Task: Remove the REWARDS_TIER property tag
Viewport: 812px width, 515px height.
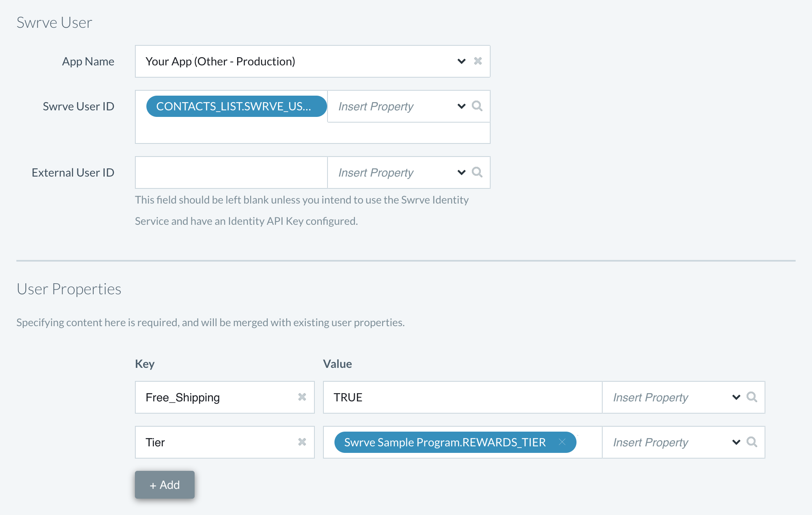Action: 562,442
